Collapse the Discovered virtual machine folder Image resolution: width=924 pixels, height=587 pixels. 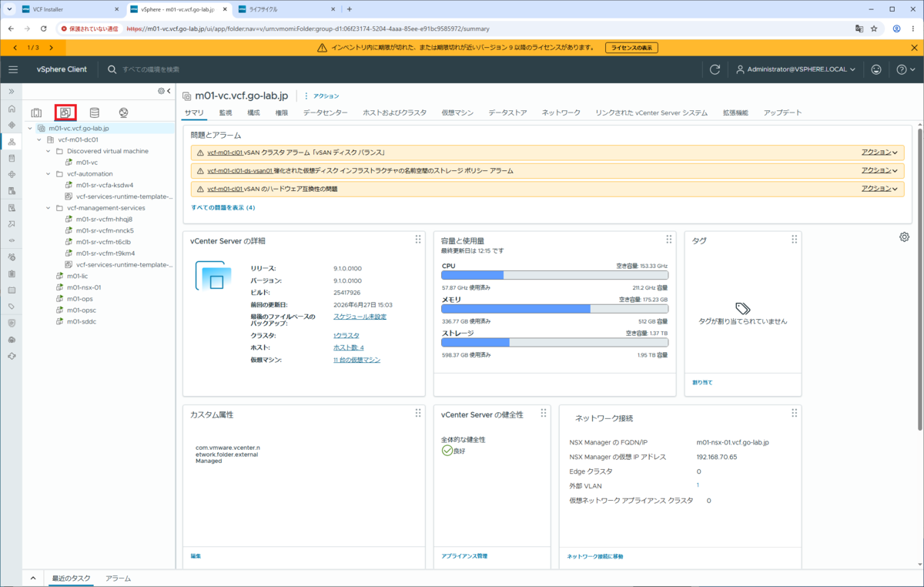[x=49, y=151]
